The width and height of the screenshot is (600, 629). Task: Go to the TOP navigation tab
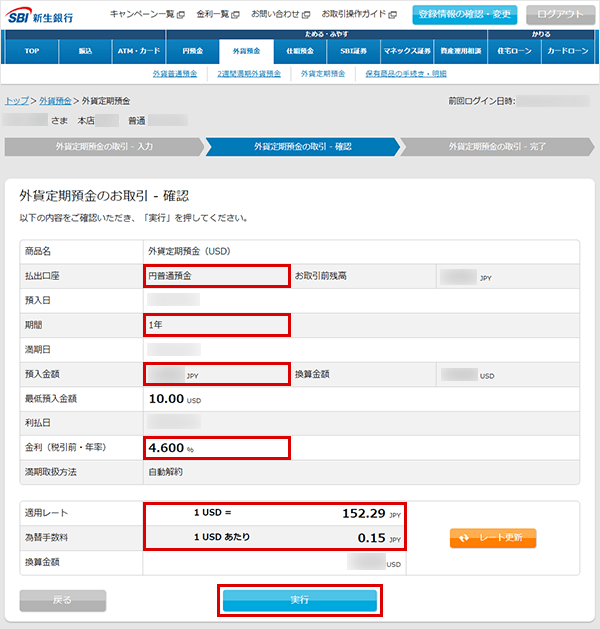pyautogui.click(x=31, y=50)
